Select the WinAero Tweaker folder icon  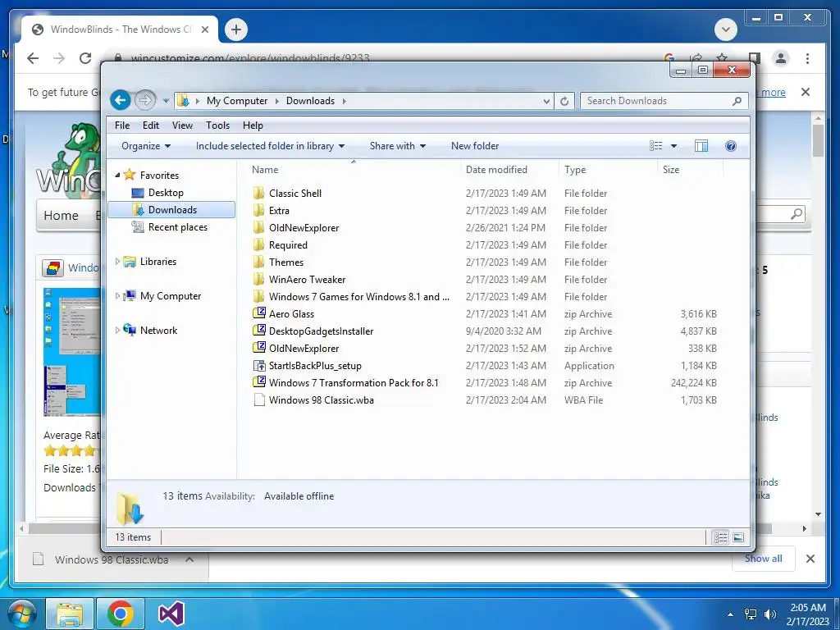pos(258,279)
